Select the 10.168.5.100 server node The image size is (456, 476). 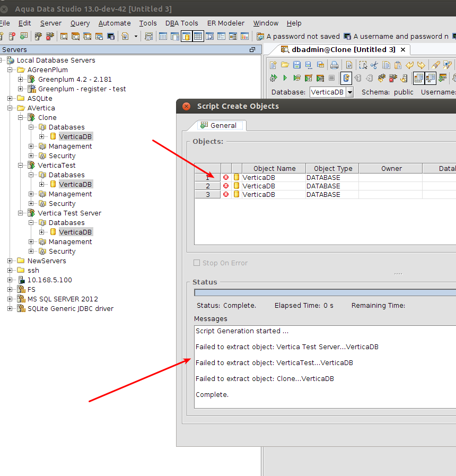49,280
